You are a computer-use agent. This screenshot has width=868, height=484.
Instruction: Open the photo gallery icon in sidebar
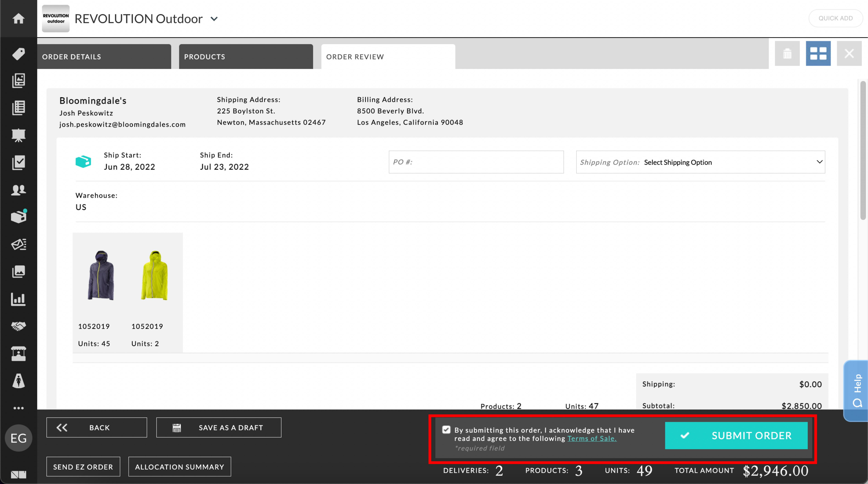(19, 271)
